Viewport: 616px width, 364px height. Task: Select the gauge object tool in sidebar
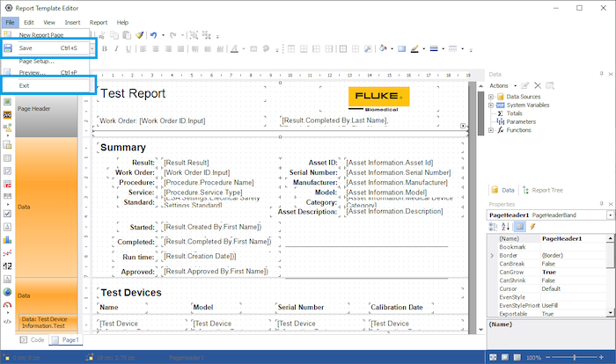click(7, 304)
